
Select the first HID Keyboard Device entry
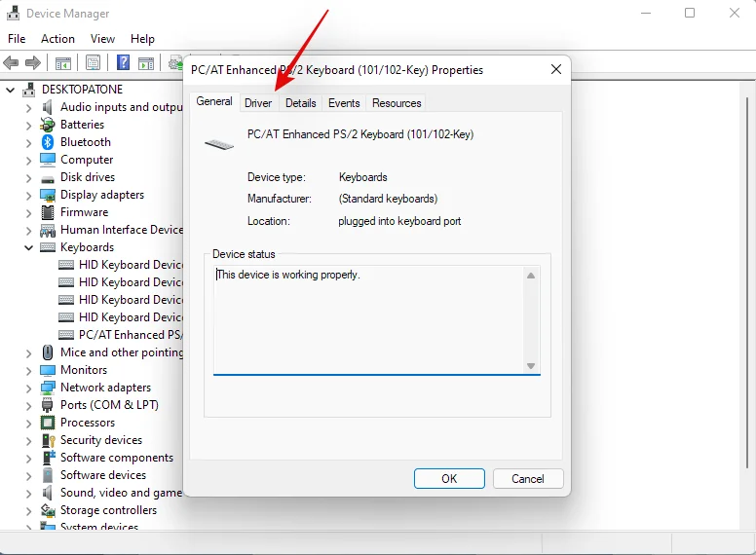click(x=121, y=265)
